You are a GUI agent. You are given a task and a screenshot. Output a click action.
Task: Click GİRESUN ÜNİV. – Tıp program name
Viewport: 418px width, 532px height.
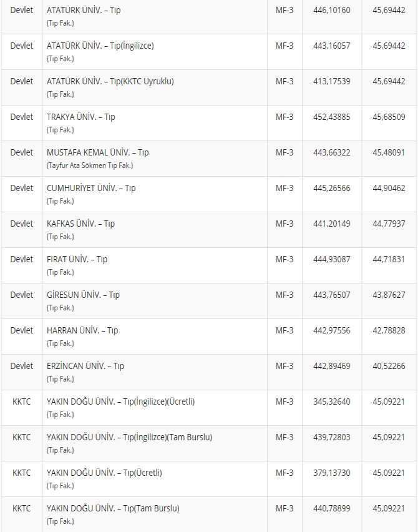[x=84, y=295]
